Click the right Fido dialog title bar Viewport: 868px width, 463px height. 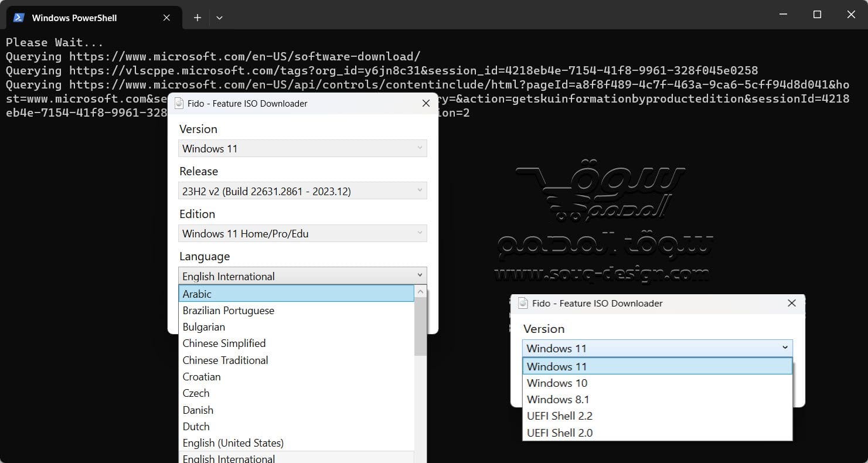657,303
